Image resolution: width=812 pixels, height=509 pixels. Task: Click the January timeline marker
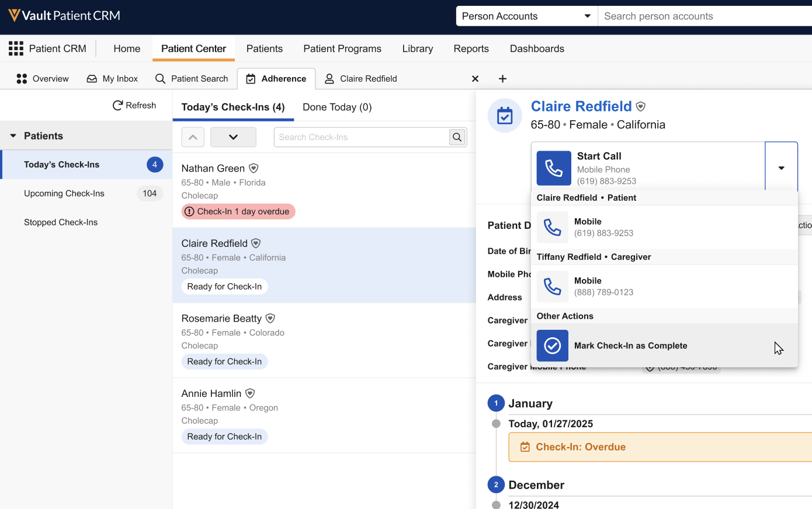coord(496,403)
